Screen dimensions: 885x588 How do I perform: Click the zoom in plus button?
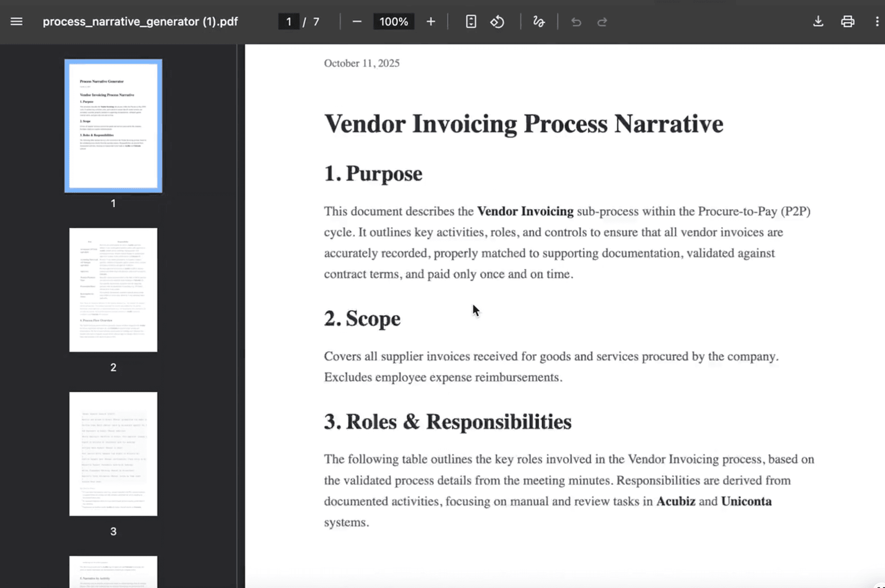point(430,22)
